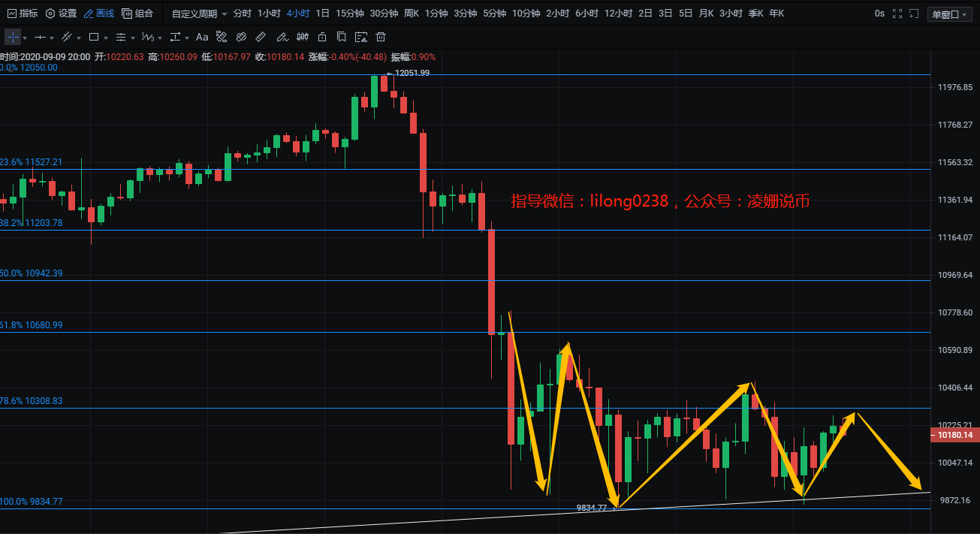
Task: Choose the Aa text annotation tool
Action: point(202,37)
